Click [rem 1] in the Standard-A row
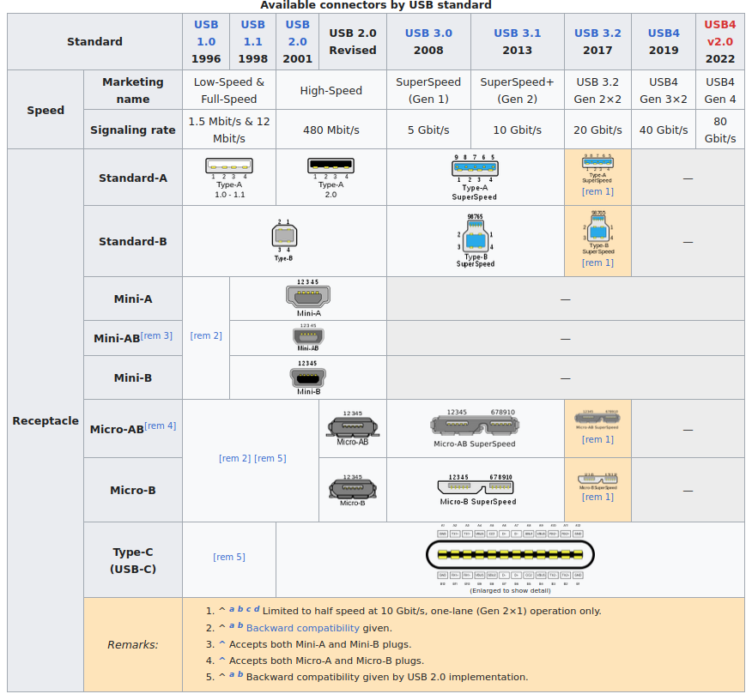 597,191
